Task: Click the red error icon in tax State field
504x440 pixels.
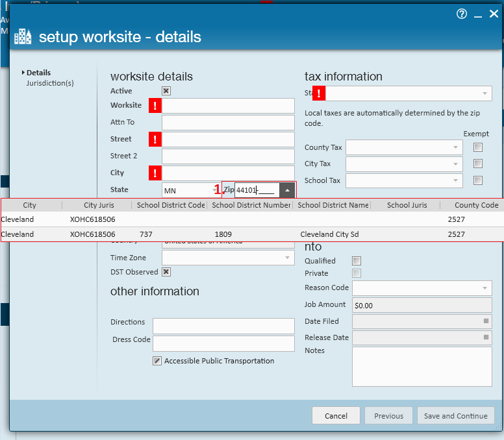Action: click(x=319, y=93)
